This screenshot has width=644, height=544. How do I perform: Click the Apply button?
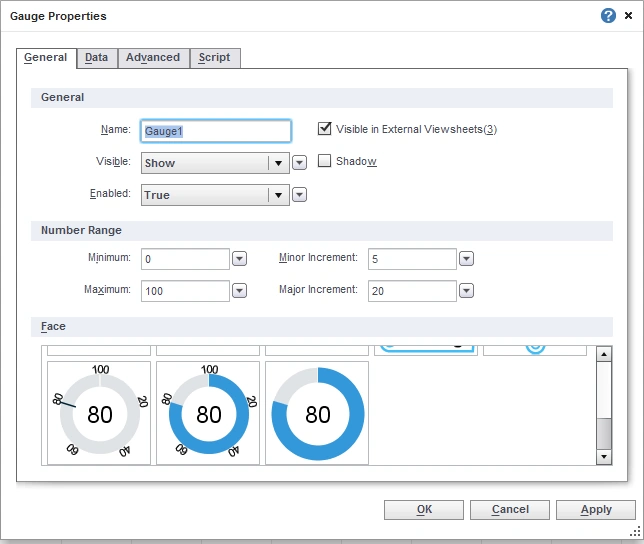pyautogui.click(x=595, y=510)
